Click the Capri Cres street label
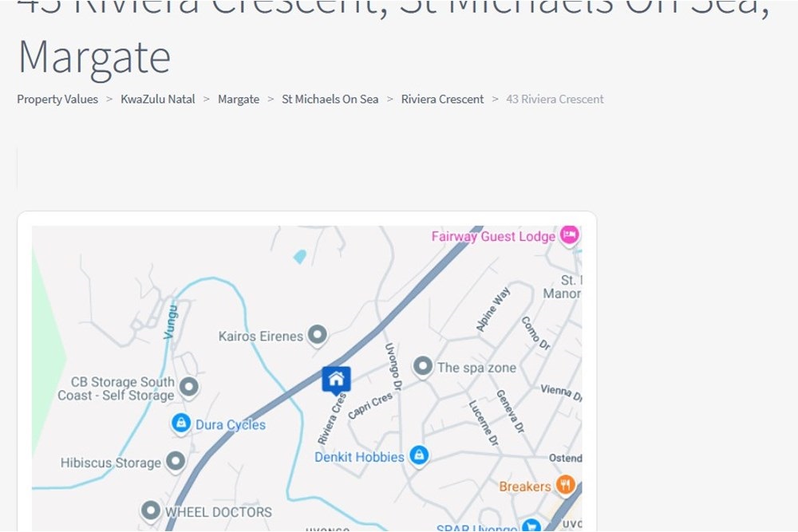 tap(370, 405)
